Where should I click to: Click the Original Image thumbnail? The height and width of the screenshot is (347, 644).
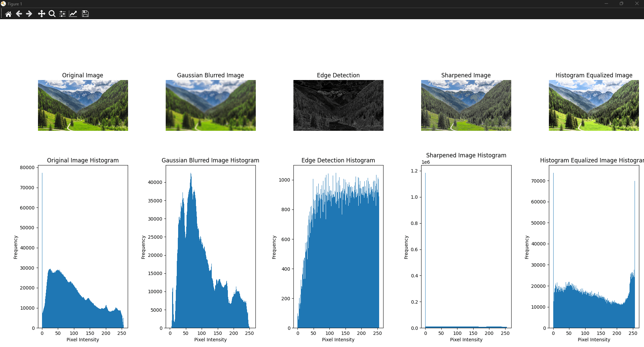point(83,105)
